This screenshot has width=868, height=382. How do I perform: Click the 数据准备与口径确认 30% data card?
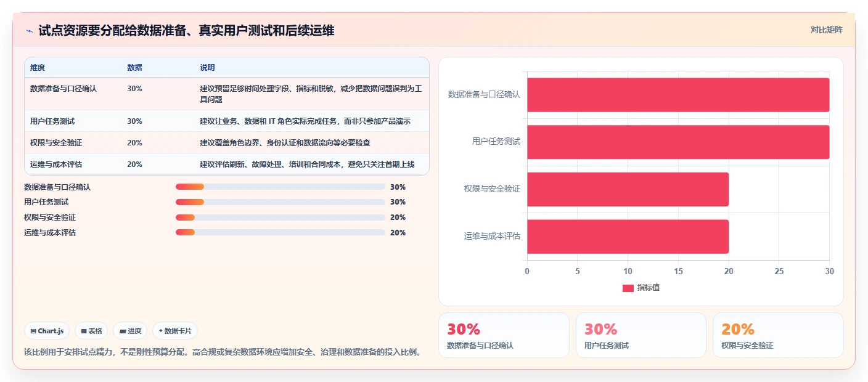coord(504,335)
